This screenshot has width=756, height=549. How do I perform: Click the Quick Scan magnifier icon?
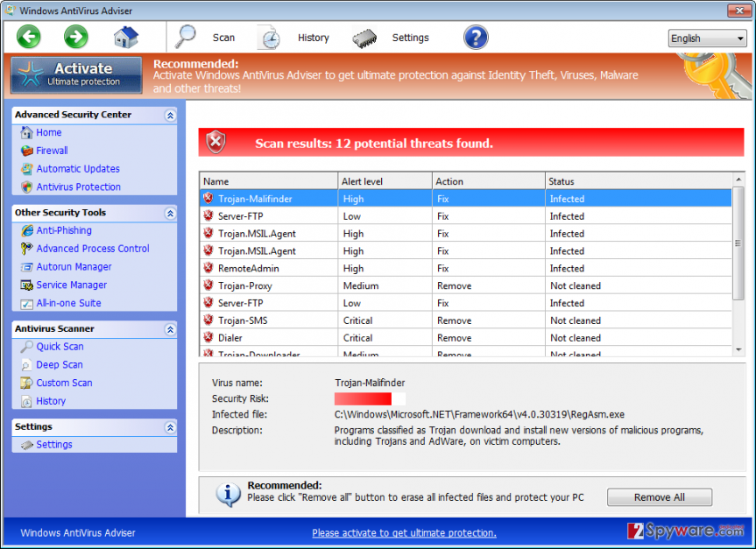(x=26, y=347)
